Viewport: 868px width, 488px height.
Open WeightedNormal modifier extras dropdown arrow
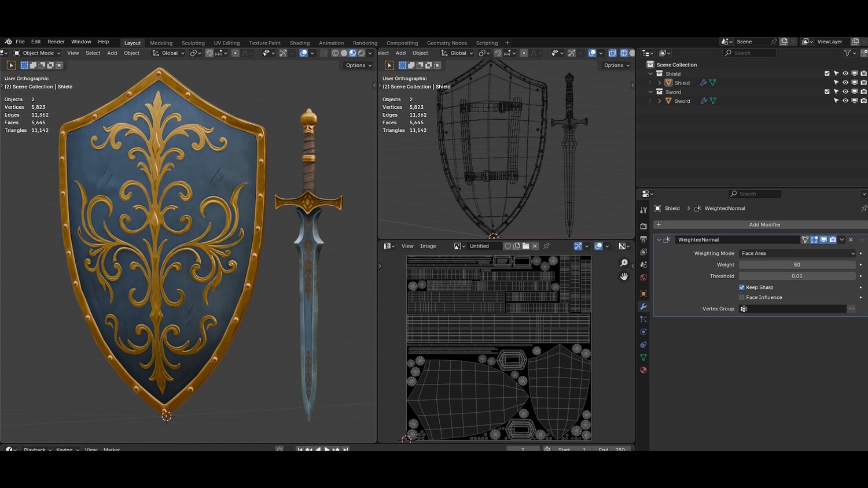point(842,240)
